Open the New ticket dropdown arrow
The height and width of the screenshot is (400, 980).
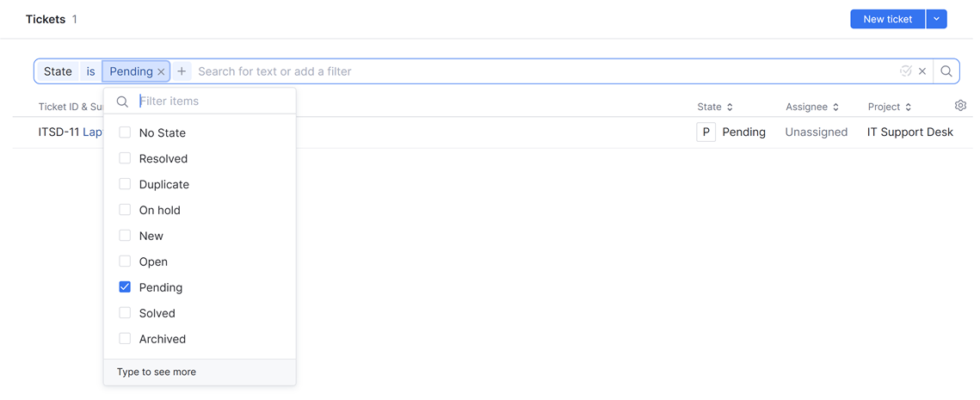coord(937,19)
